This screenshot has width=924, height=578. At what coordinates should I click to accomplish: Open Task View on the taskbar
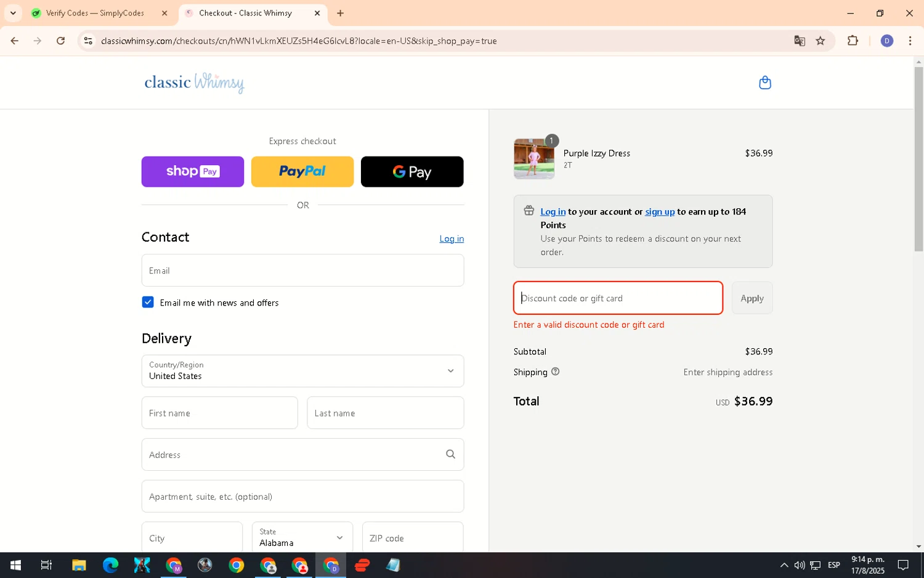tap(46, 565)
